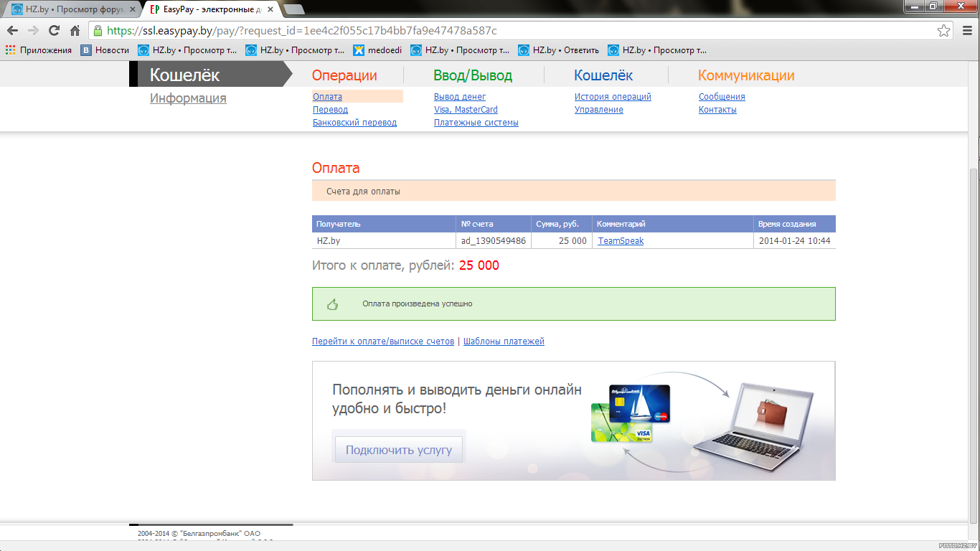Click the browser forward arrow

point(33,31)
